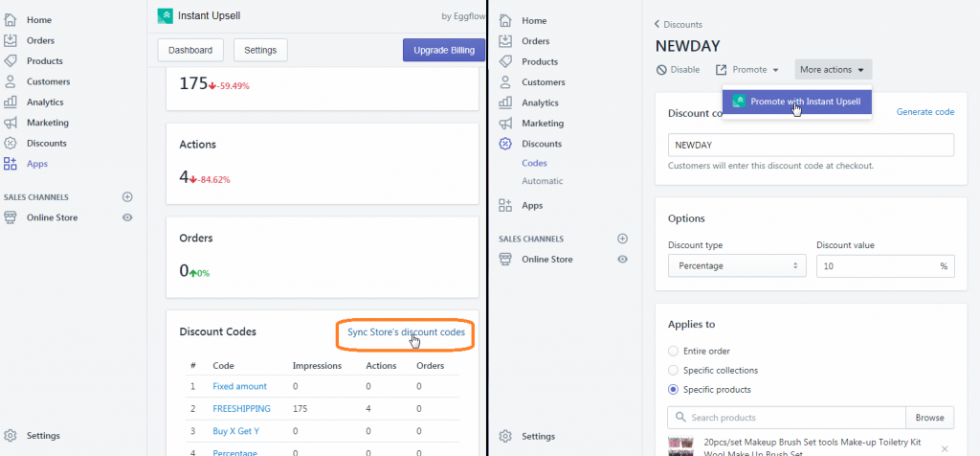Click Customers label in right window sidebar
The height and width of the screenshot is (456, 980).
click(x=544, y=82)
